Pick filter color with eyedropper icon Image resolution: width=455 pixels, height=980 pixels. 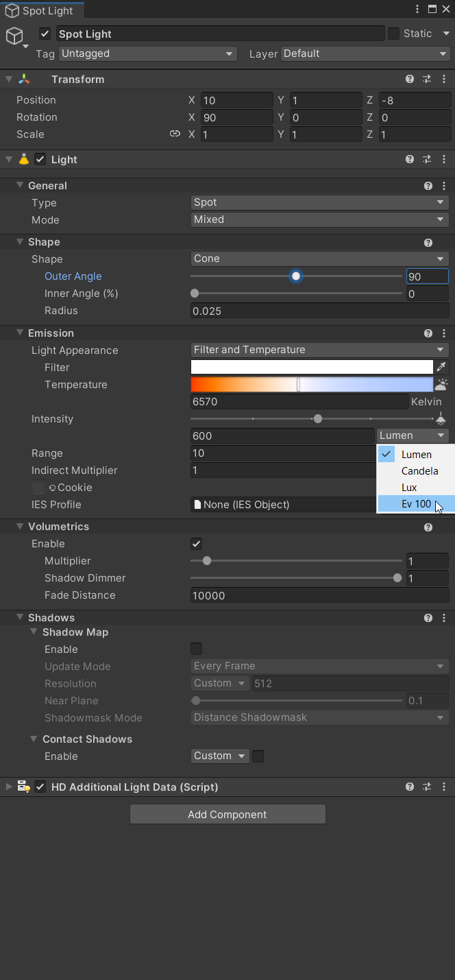click(442, 368)
